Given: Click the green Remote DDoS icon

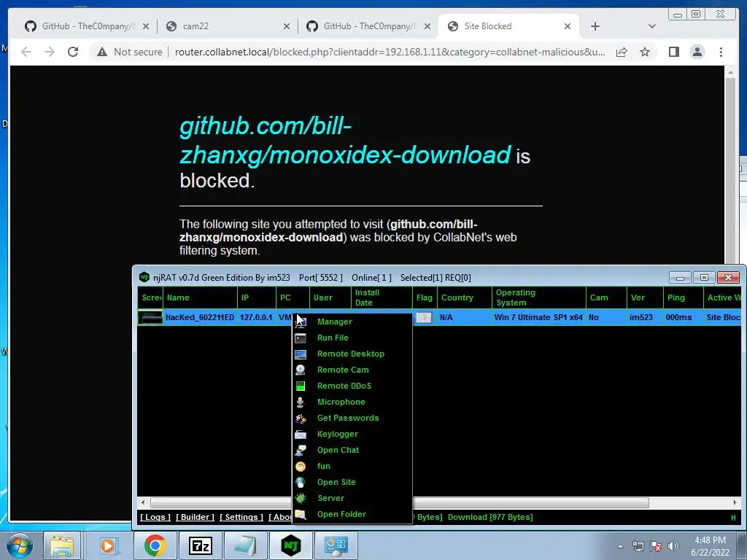Looking at the screenshot, I should pyautogui.click(x=301, y=386).
